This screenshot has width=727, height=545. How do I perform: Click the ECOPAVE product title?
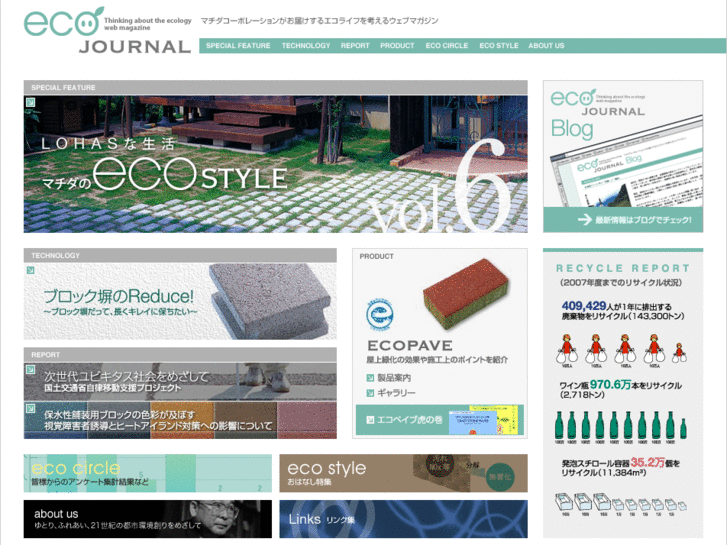coord(410,346)
